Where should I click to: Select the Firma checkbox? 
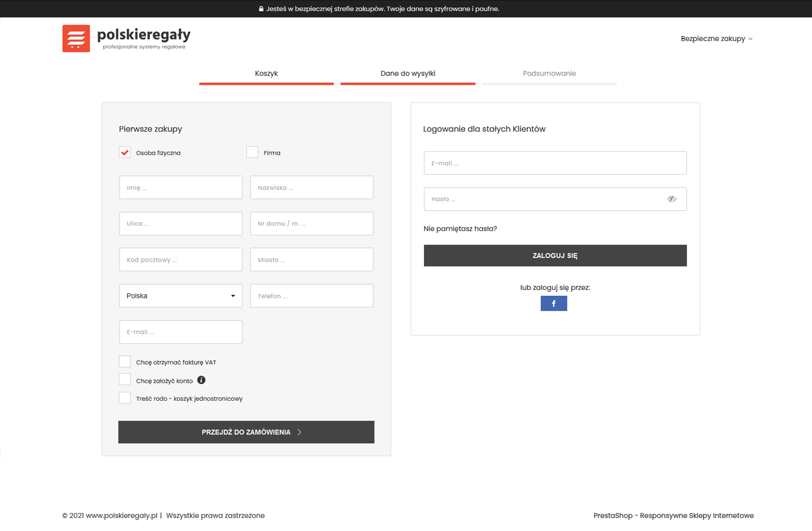click(252, 153)
